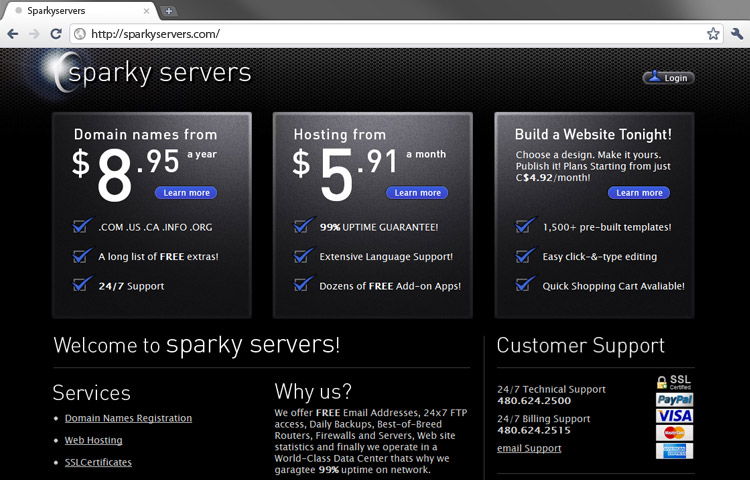750x480 pixels.
Task: Click Learn more under Domain names
Action: pyautogui.click(x=186, y=193)
